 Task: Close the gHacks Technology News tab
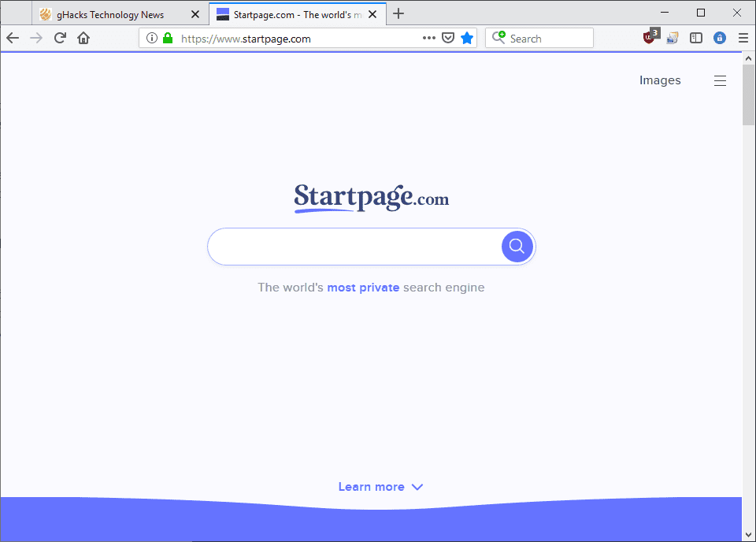click(195, 14)
